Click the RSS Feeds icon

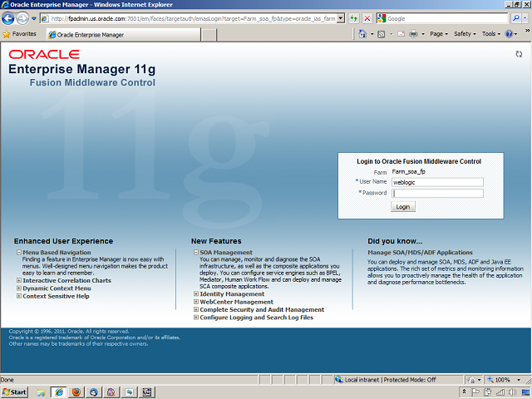click(x=382, y=34)
